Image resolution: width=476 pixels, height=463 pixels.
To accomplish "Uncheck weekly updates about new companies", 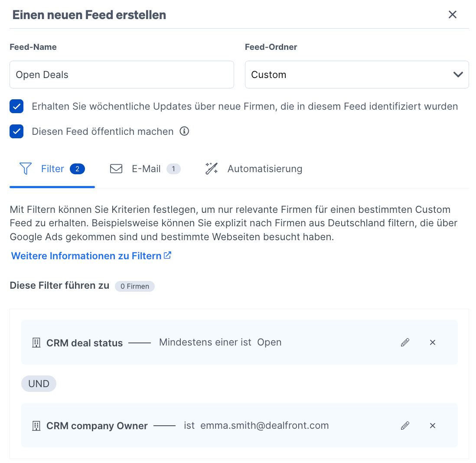I will (x=16, y=106).
